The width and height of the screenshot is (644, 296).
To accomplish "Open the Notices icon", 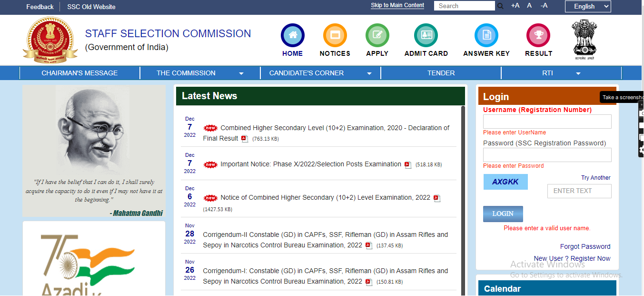I will pos(335,35).
